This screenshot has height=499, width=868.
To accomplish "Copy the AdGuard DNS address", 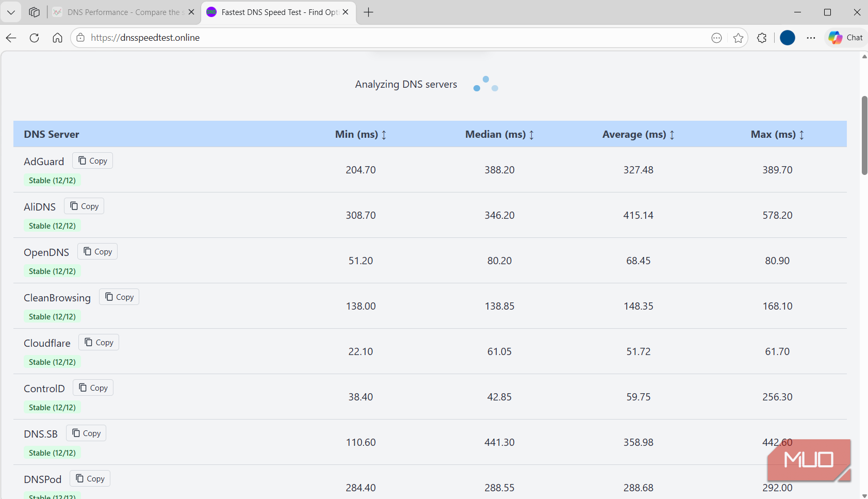I will click(93, 160).
